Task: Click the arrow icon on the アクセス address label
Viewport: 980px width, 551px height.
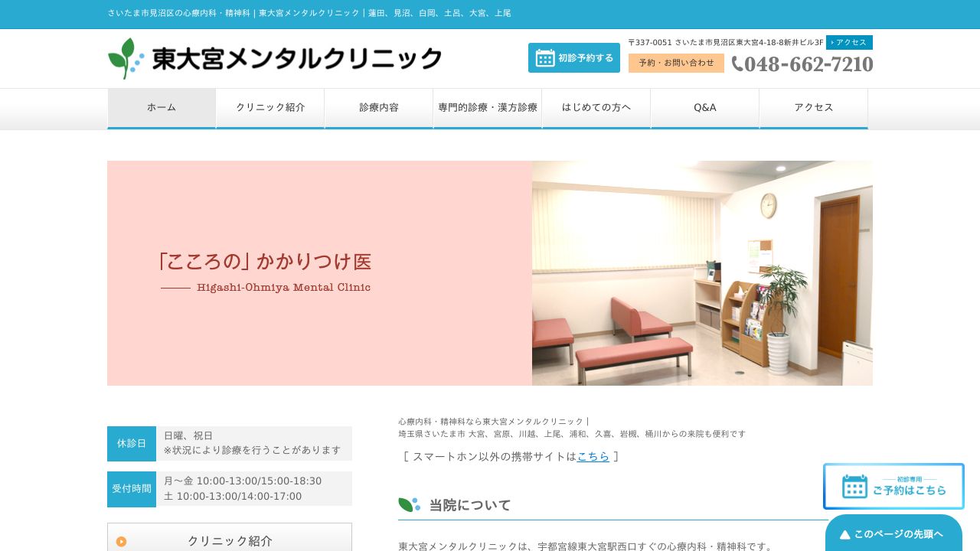Action: 837,42
